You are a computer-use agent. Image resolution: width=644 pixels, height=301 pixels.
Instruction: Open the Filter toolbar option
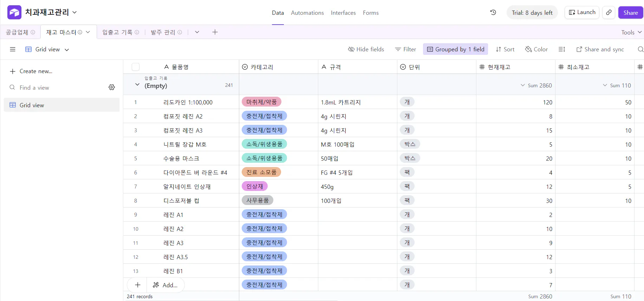[x=405, y=49]
